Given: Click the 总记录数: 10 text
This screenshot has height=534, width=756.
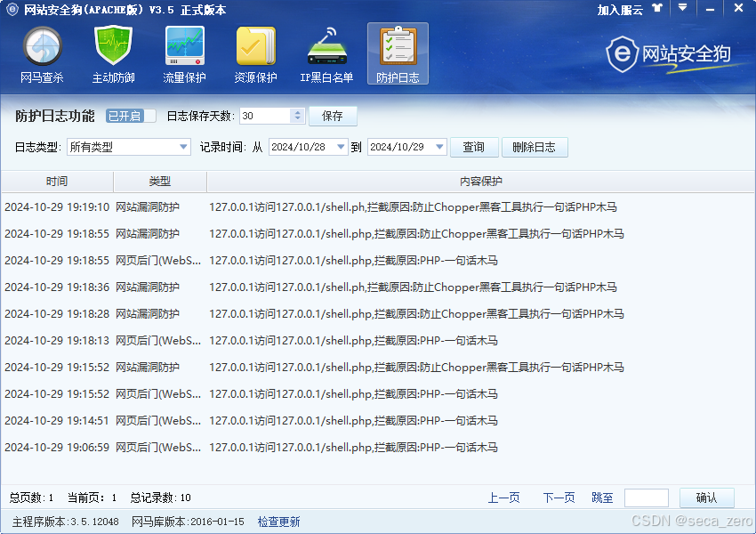Looking at the screenshot, I should [161, 498].
